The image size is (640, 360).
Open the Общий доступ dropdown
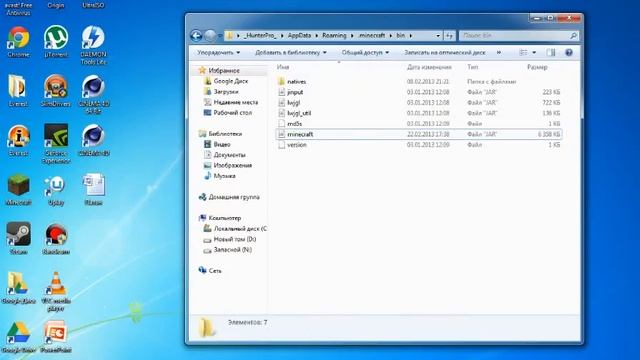pos(365,53)
